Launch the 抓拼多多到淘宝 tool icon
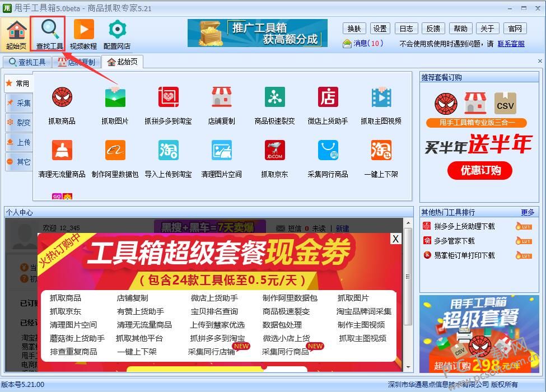Screen dimensions: 546x392 coord(169,97)
